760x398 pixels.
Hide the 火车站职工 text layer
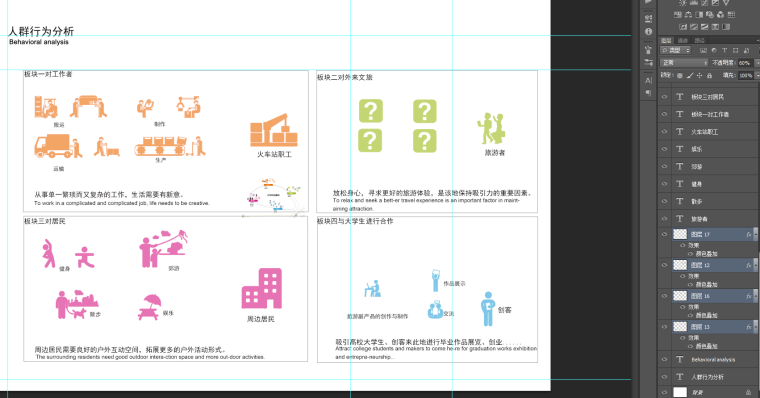(x=665, y=131)
